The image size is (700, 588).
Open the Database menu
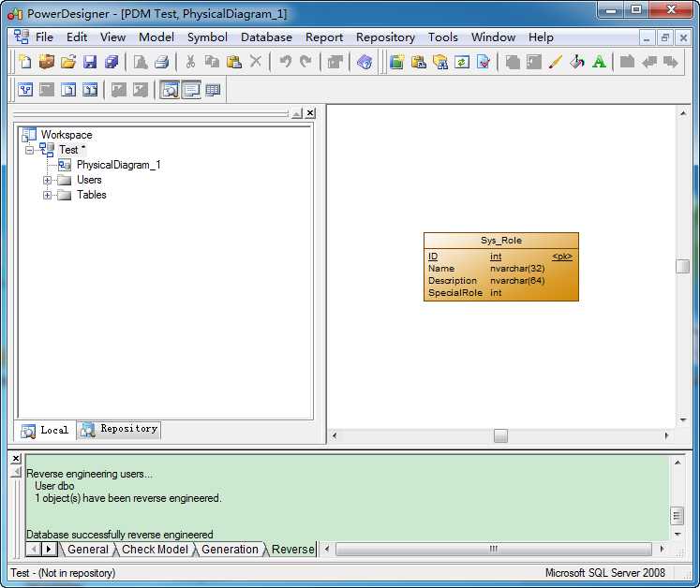tap(266, 37)
